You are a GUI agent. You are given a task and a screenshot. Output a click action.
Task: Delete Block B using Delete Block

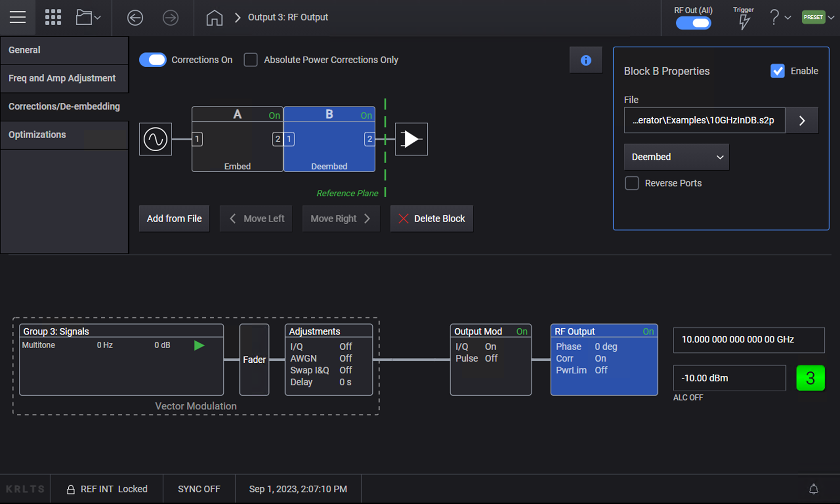coord(432,218)
